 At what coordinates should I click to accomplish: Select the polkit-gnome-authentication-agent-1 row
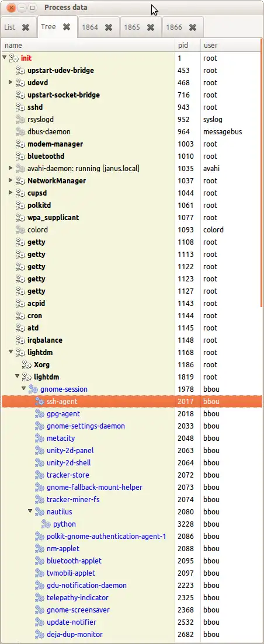pos(131,537)
